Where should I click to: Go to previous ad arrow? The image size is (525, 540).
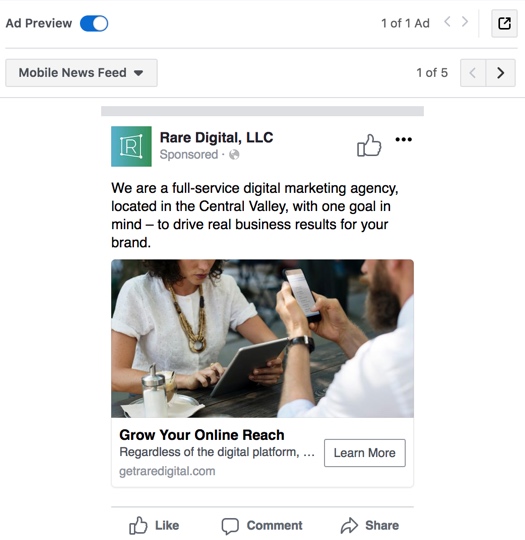(x=447, y=22)
